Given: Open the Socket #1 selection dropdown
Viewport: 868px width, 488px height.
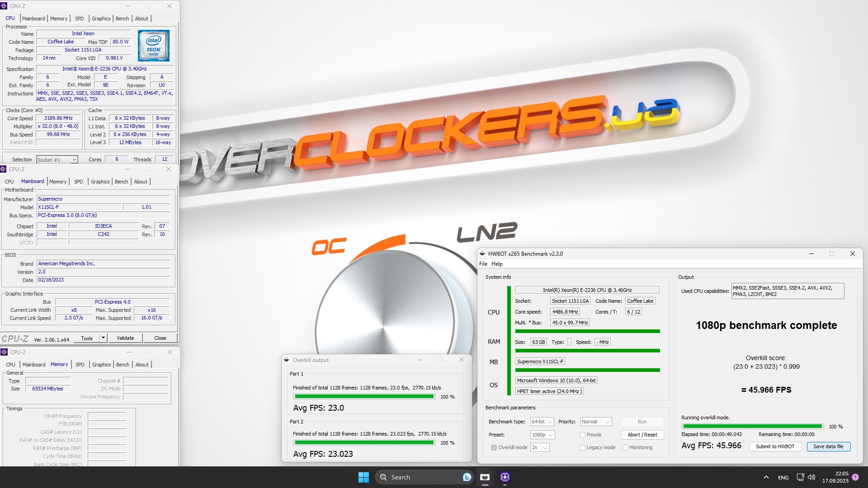Looking at the screenshot, I should tap(57, 160).
